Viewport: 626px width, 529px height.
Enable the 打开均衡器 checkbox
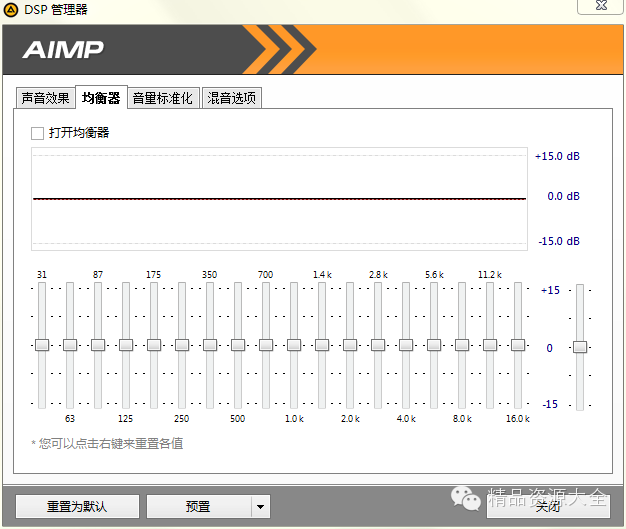[x=38, y=133]
